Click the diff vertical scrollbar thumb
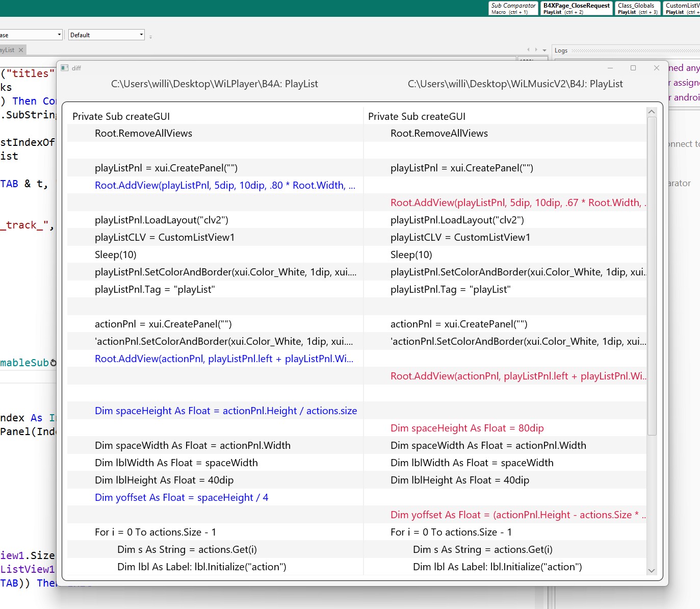700x609 pixels. [x=651, y=275]
